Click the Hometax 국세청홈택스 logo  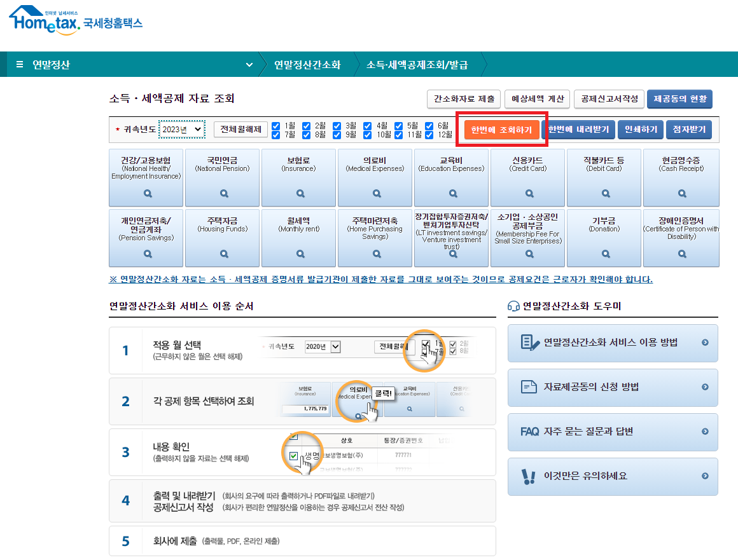[x=75, y=23]
